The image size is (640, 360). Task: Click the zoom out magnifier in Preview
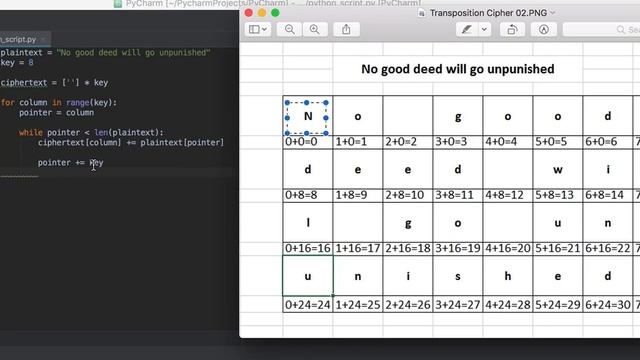(289, 29)
